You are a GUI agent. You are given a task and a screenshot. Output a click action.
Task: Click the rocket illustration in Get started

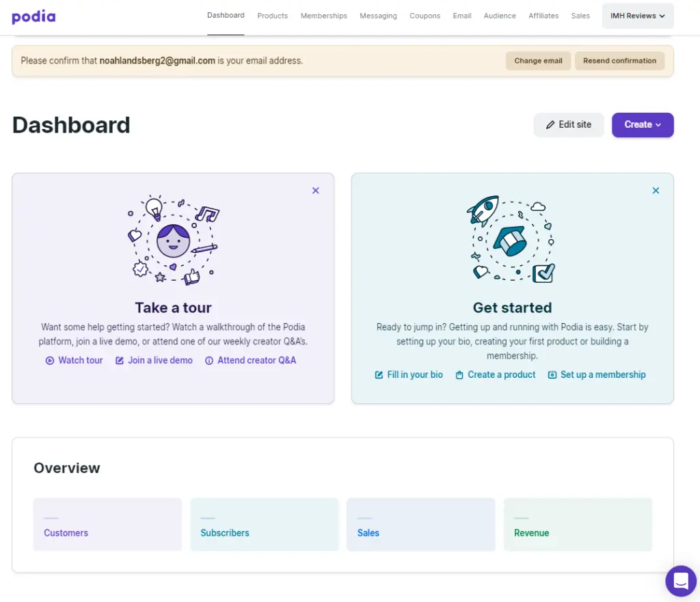point(482,210)
